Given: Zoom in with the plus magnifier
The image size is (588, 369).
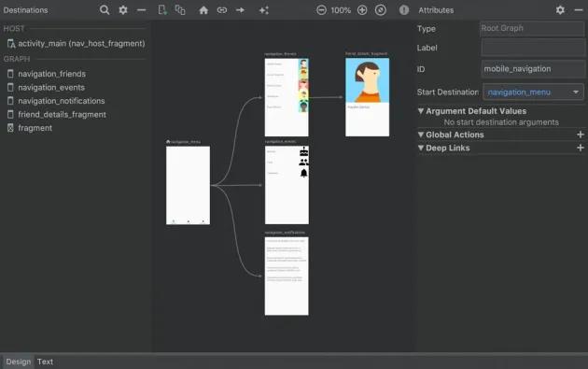Looking at the screenshot, I should pos(362,10).
